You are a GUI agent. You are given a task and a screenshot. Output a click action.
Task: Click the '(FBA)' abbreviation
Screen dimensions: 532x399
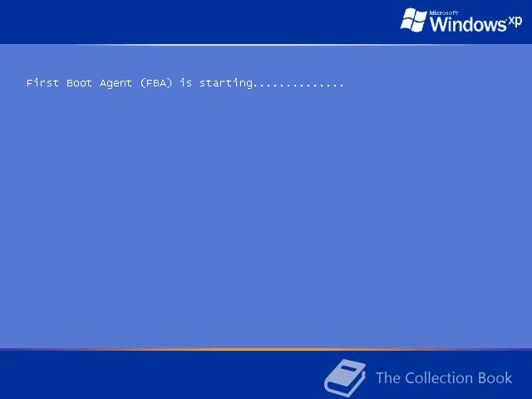pyautogui.click(x=156, y=83)
